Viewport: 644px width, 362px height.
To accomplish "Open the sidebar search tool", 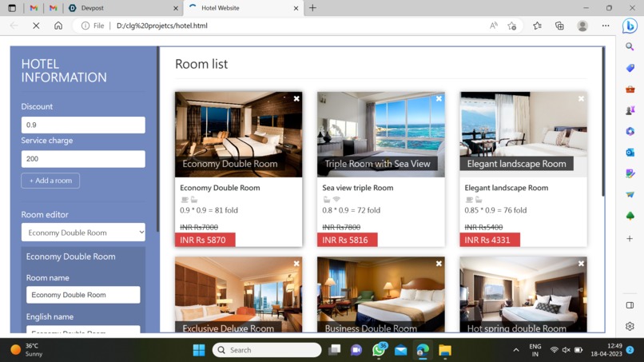I will click(630, 47).
